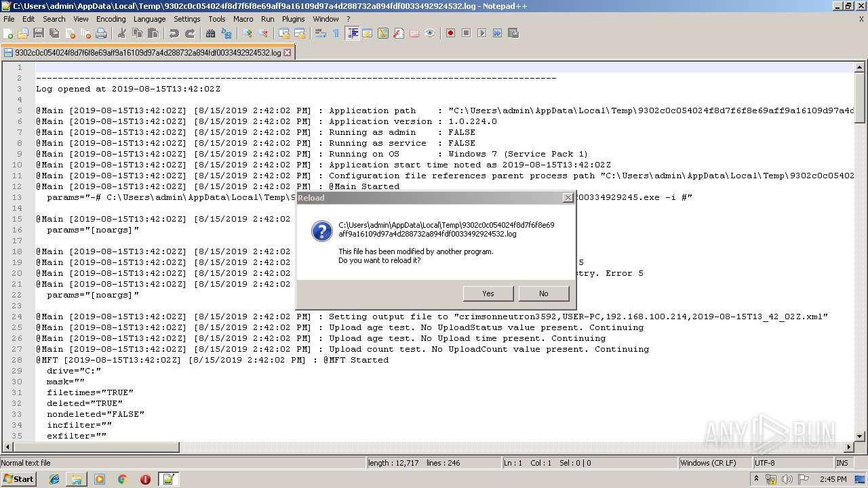Toggle synchronized vertical scrolling

[x=284, y=33]
